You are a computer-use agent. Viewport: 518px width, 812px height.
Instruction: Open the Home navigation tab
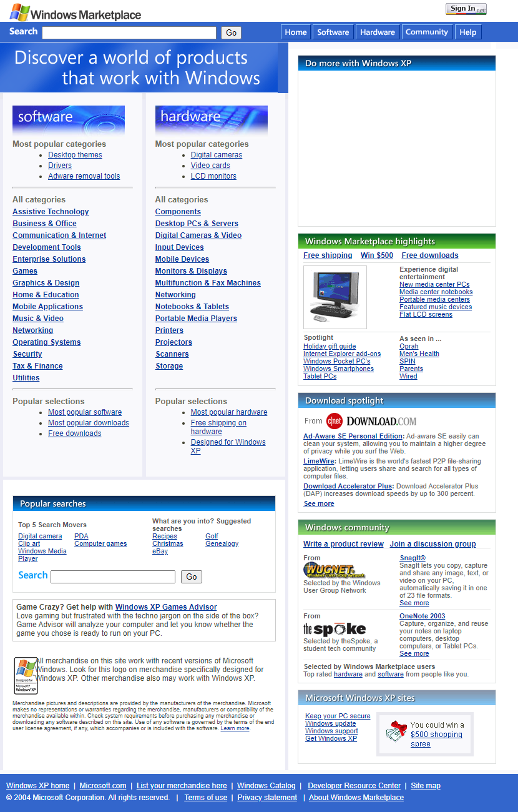click(296, 32)
